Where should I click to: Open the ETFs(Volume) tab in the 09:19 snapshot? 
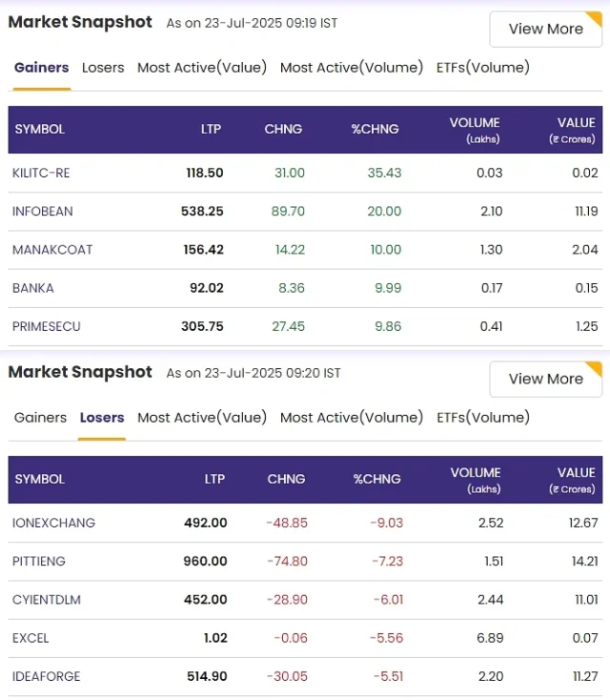(483, 68)
